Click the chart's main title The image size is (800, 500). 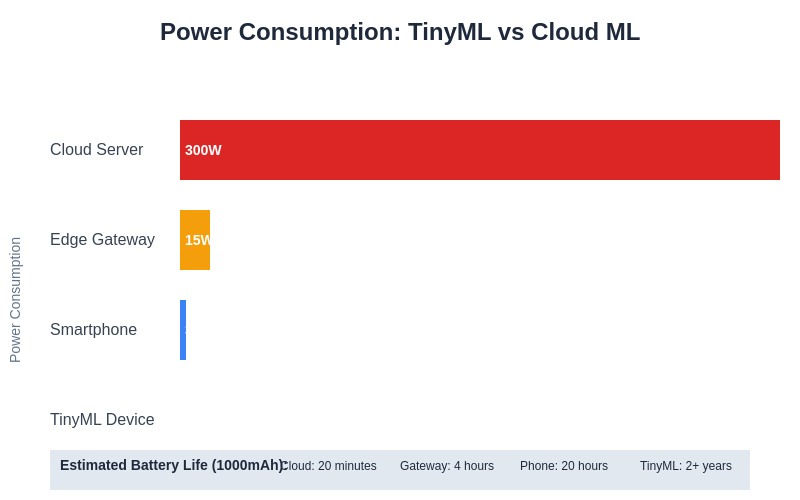coord(400,32)
